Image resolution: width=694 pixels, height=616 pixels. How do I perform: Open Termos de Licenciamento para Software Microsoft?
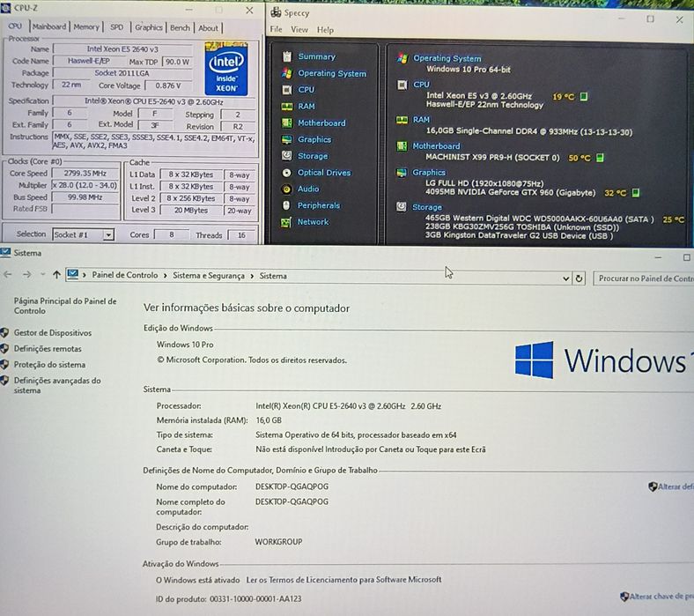point(343,580)
